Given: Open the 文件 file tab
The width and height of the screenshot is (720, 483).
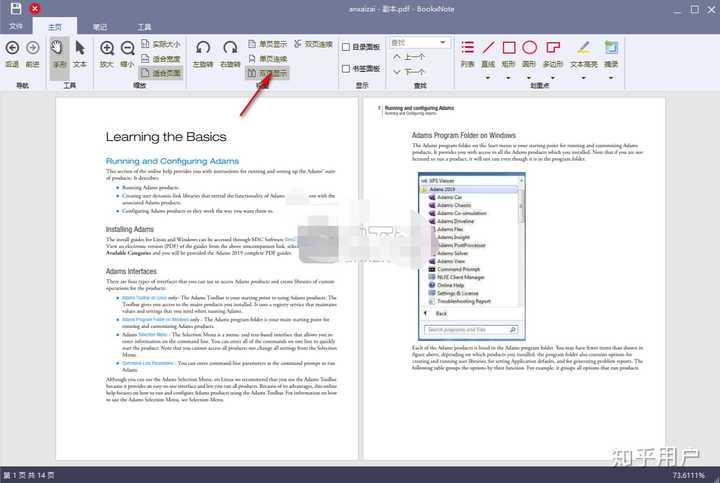Looking at the screenshot, I should click(16, 26).
